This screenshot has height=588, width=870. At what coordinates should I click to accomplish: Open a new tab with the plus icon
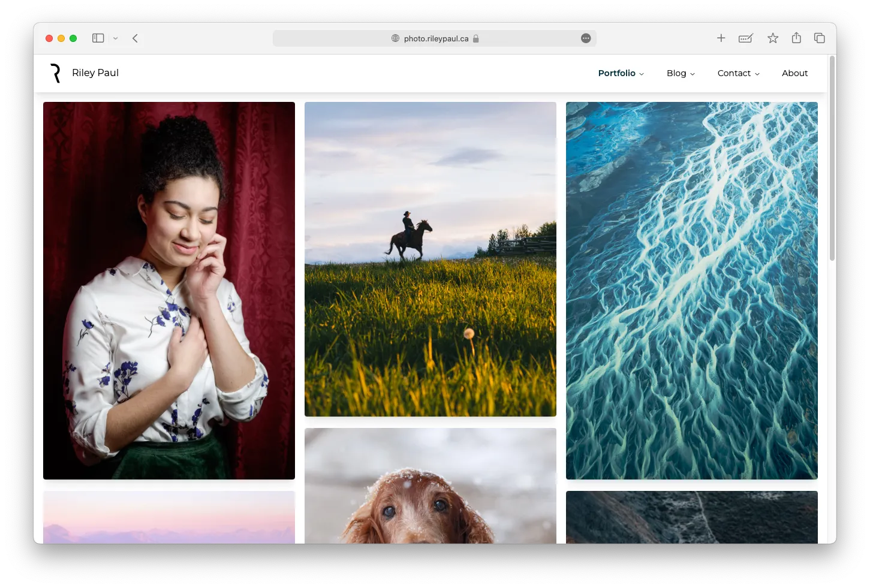pos(721,38)
